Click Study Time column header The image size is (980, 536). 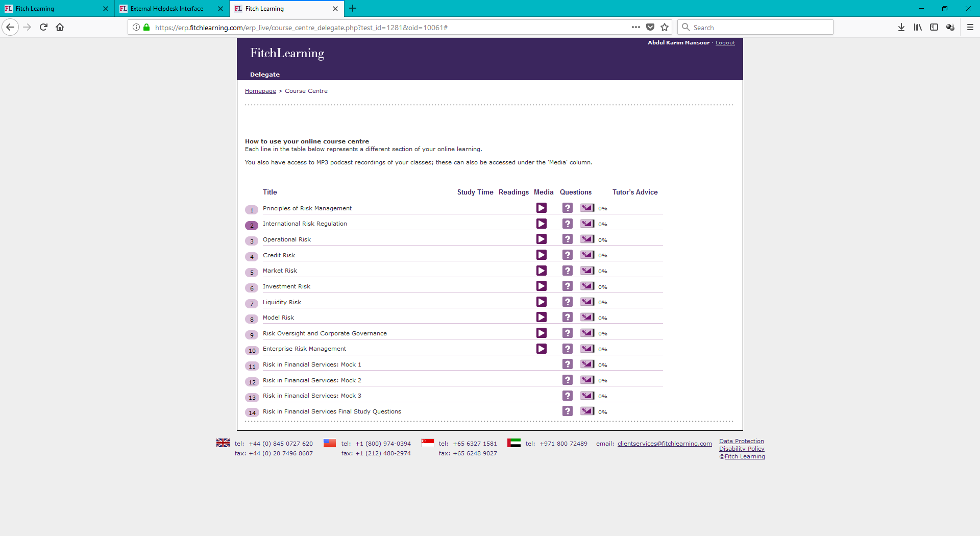(475, 192)
